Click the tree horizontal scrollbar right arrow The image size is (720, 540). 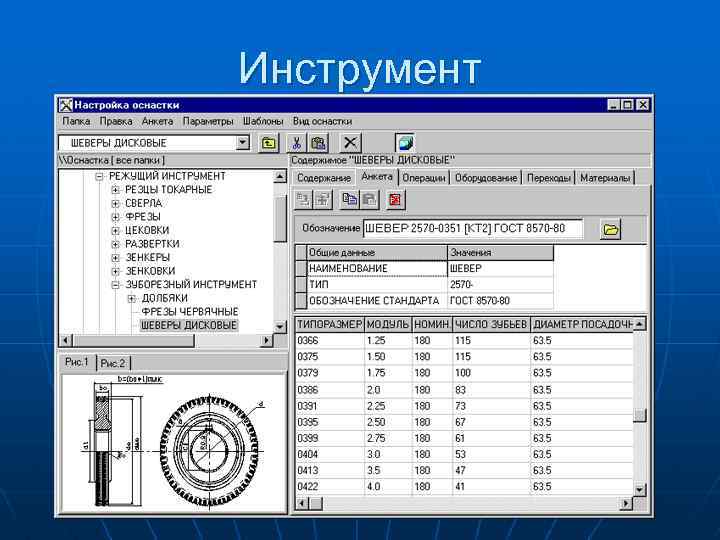pyautogui.click(x=266, y=341)
